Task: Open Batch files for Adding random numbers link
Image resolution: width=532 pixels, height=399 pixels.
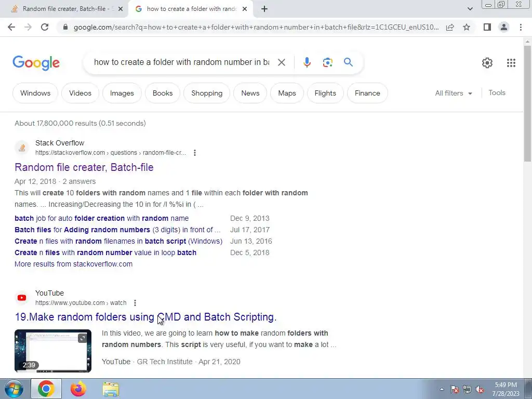Action: point(117,230)
